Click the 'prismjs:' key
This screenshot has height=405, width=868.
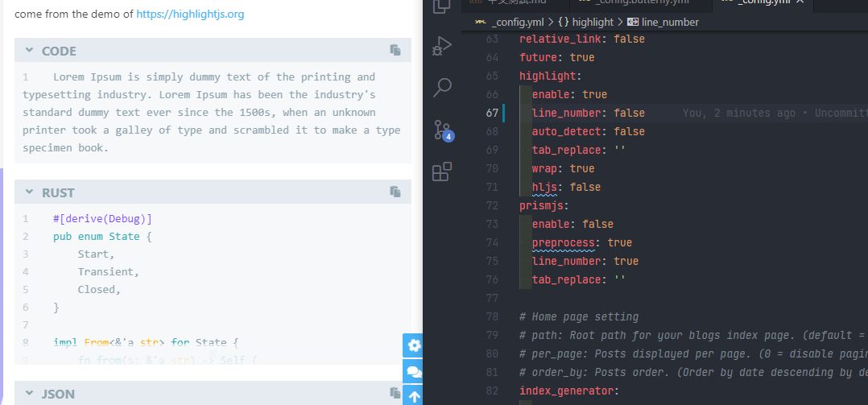click(544, 206)
